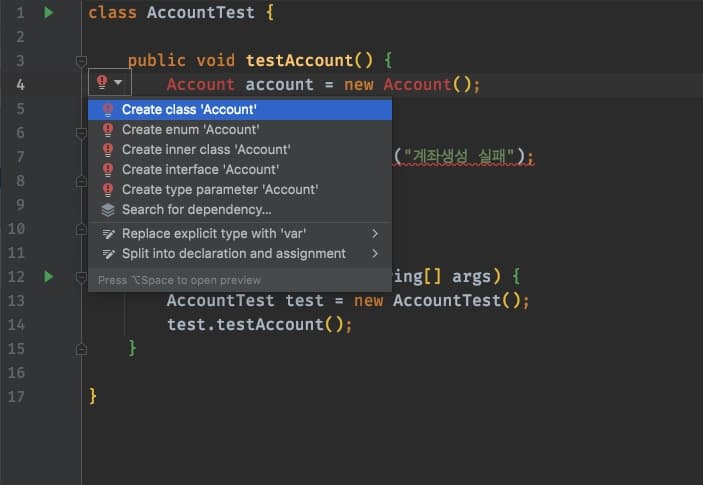Viewport: 703px width, 485px height.
Task: Collapse the main method fold marker on line 12
Action: [x=81, y=277]
